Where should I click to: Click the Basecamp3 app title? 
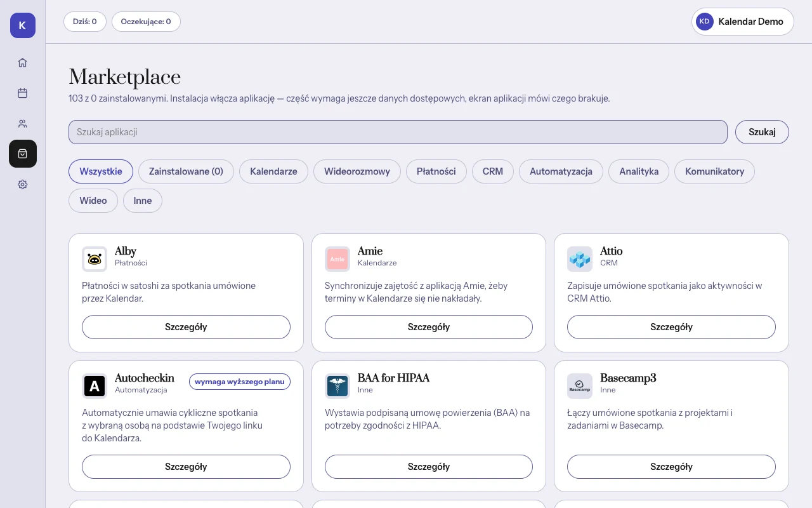[x=628, y=378]
